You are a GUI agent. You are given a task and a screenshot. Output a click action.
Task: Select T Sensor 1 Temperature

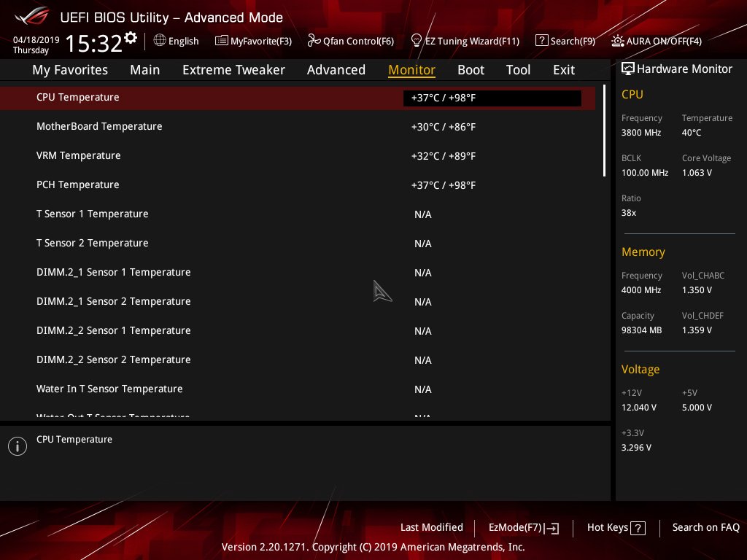tap(298, 214)
